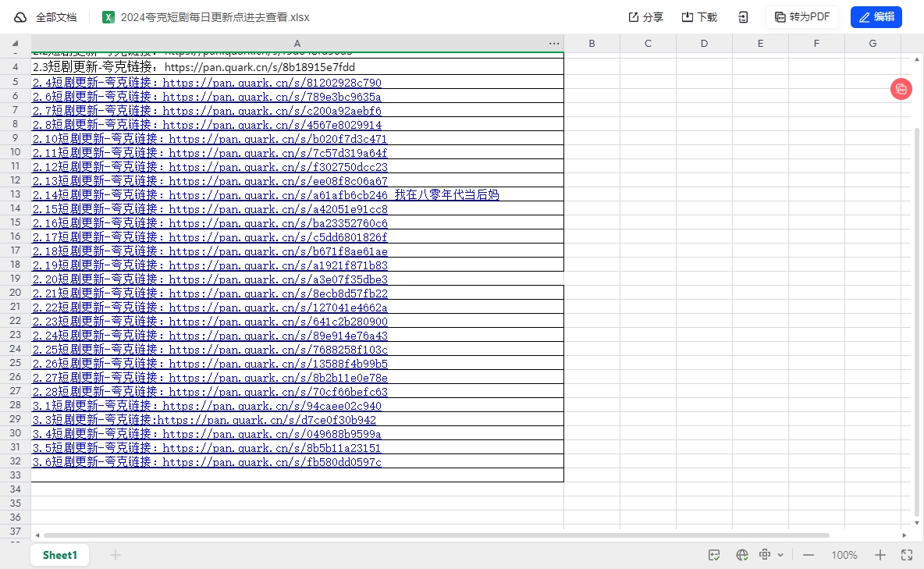Open the 2.8短剧更新 quark link
The width and height of the screenshot is (924, 569).
click(x=207, y=125)
